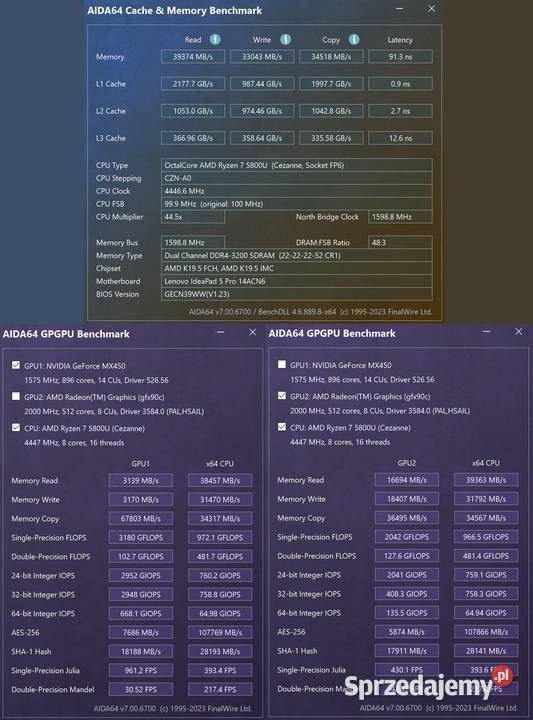Click the Copy info icon

pyautogui.click(x=354, y=39)
